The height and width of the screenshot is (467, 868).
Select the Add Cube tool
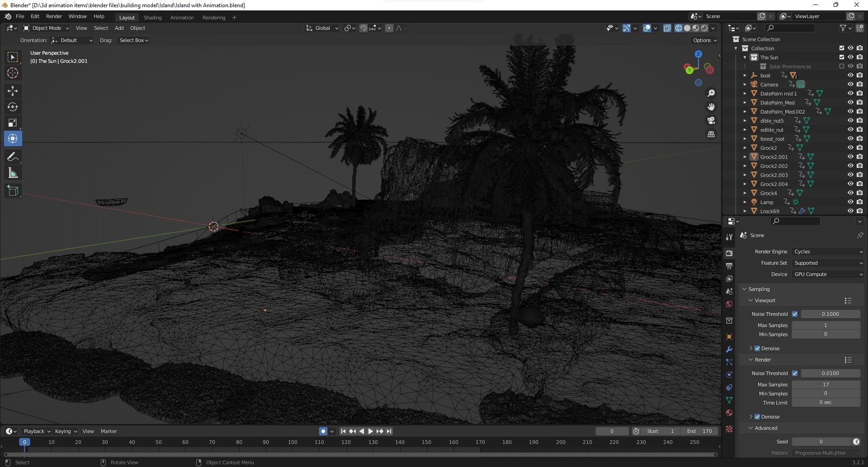pos(13,191)
